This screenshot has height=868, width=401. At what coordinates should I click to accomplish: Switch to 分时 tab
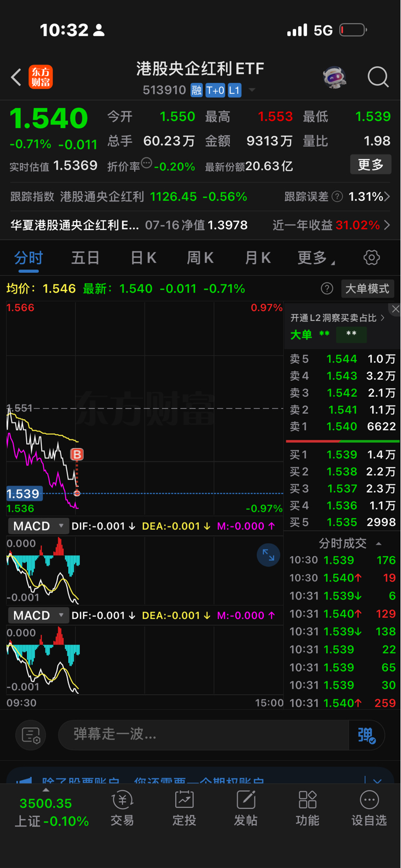pos(29,258)
